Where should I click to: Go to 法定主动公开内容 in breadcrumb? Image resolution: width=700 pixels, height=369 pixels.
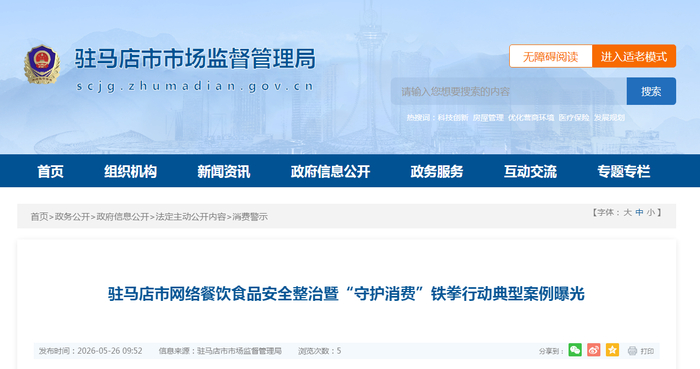click(190, 217)
